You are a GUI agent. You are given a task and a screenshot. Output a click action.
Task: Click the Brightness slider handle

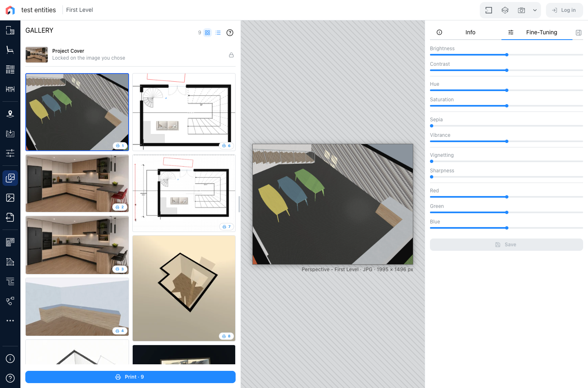(x=507, y=55)
